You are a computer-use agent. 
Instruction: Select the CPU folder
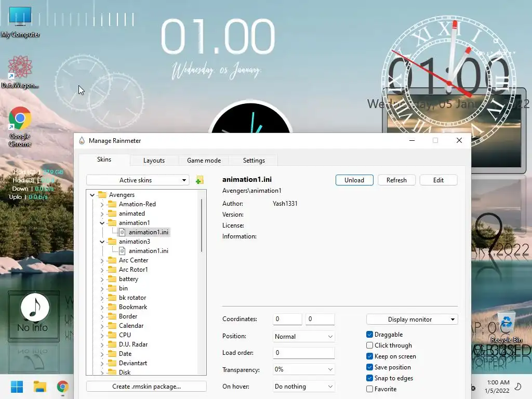(125, 335)
